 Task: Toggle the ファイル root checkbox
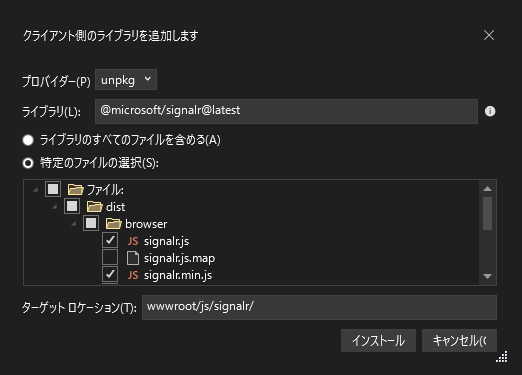53,189
